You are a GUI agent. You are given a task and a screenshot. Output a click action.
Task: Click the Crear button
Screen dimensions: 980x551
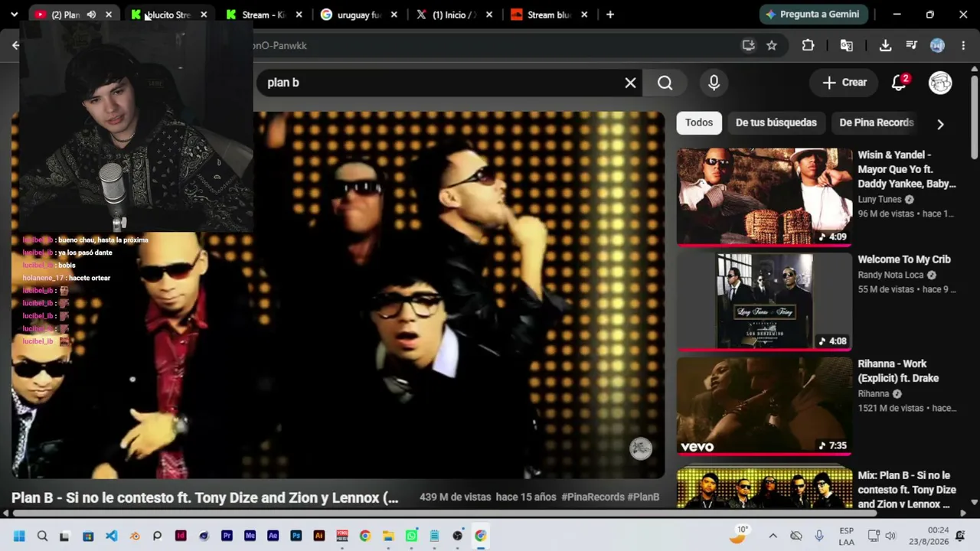pos(844,83)
